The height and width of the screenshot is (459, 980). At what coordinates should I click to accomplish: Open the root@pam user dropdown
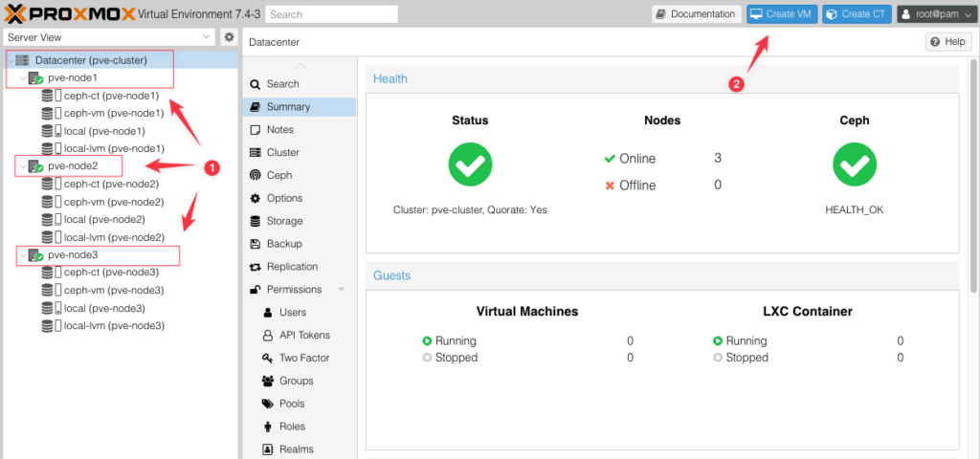click(x=936, y=14)
